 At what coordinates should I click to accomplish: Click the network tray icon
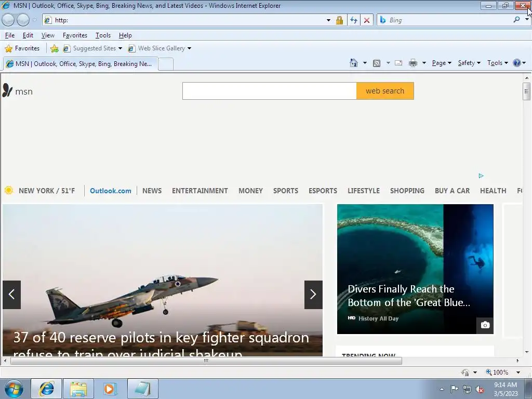click(467, 389)
